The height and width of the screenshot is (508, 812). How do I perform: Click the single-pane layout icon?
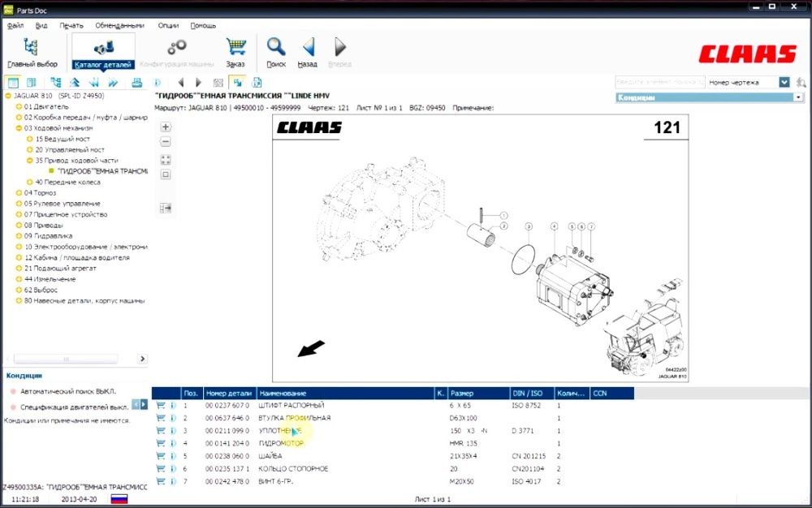13,82
